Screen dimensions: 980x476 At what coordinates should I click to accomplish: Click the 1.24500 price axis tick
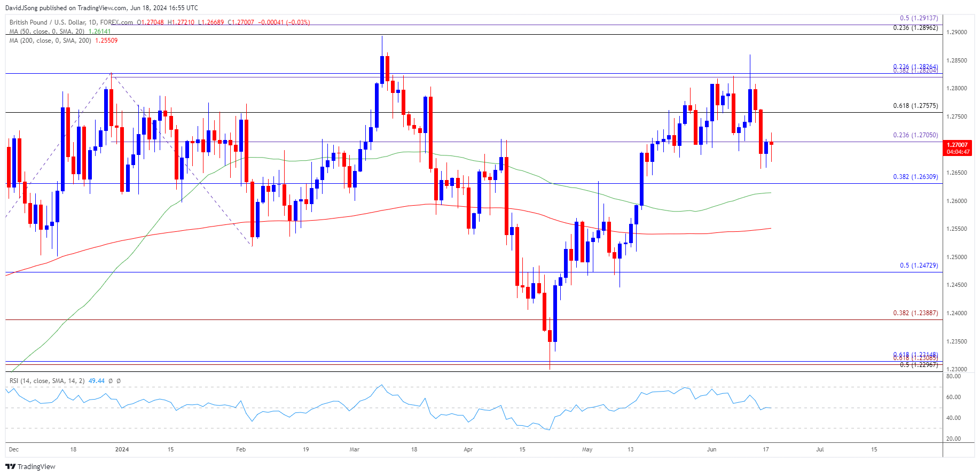tap(957, 285)
